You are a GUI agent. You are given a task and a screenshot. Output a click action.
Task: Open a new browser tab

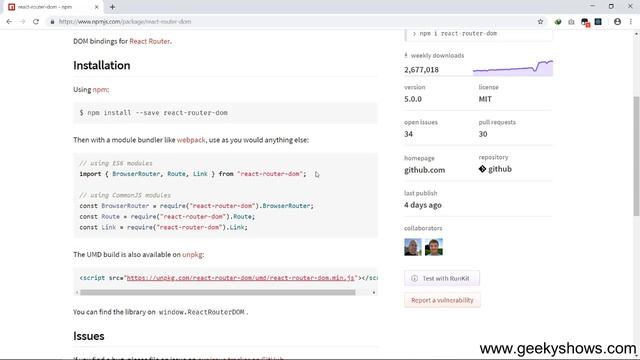pyautogui.click(x=112, y=7)
